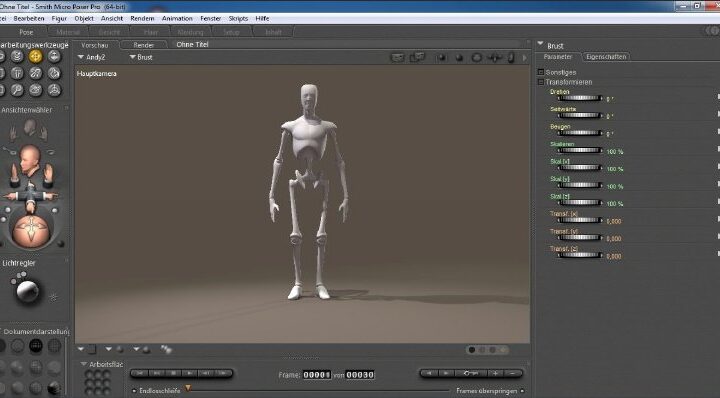This screenshot has width=720, height=398.
Task: Select the Chain Break tool icon
Action: tap(35, 73)
